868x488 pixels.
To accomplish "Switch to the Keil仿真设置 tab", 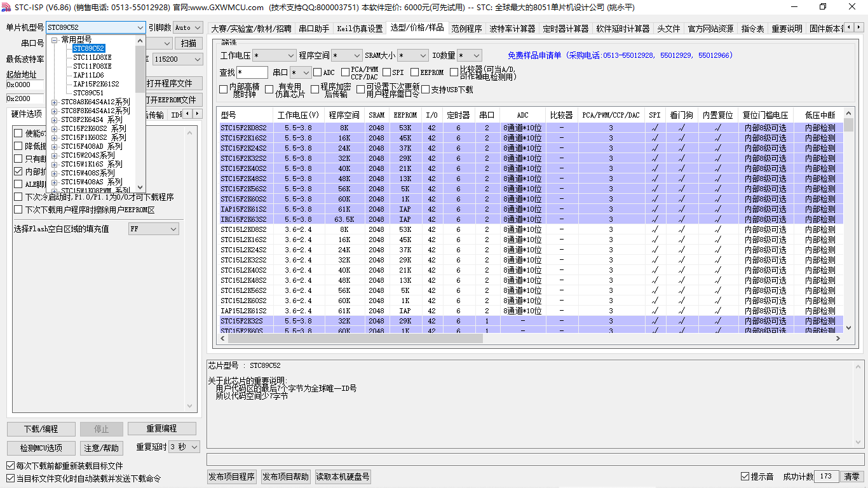I will (360, 29).
